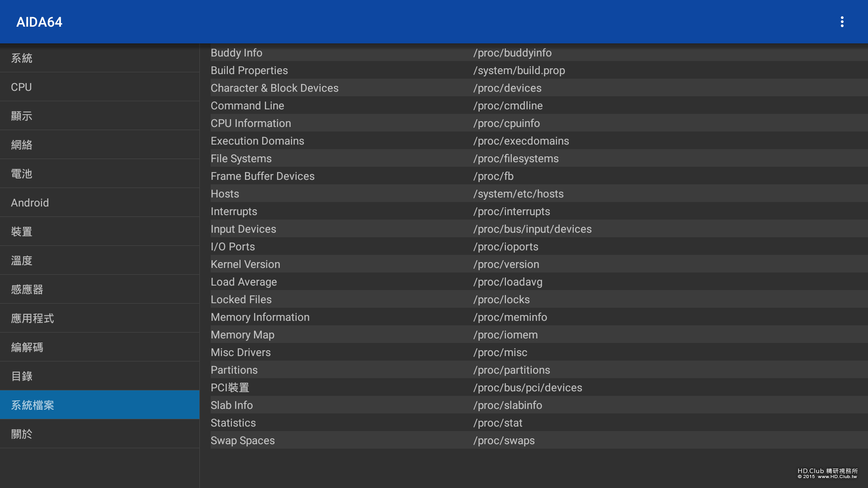Screen dimensions: 868x488
Task: Open the Swap Spaces entry
Action: tap(242, 441)
